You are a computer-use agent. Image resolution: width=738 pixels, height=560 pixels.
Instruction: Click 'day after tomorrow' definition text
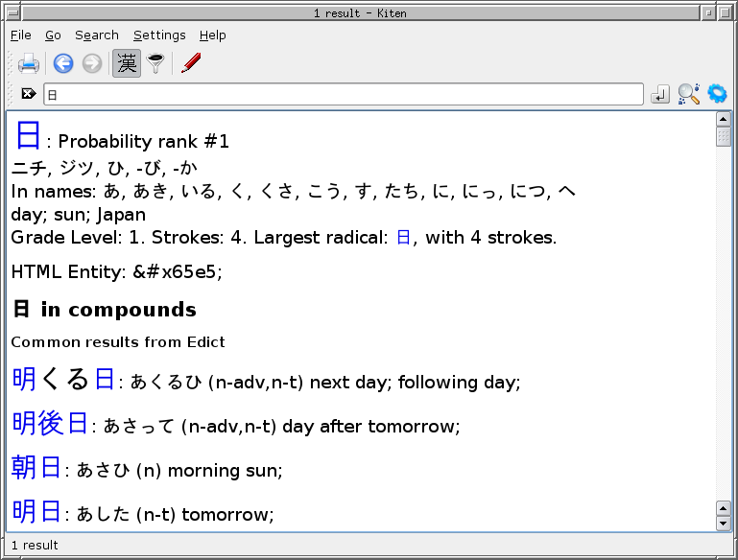point(370,427)
